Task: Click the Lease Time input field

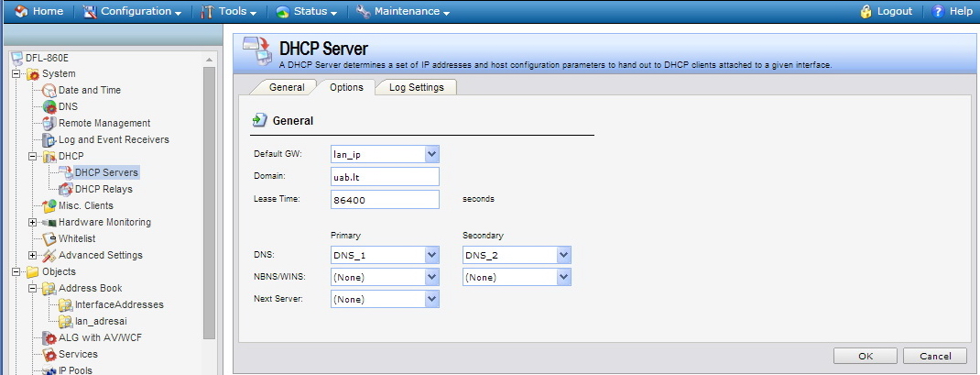Action: 385,199
